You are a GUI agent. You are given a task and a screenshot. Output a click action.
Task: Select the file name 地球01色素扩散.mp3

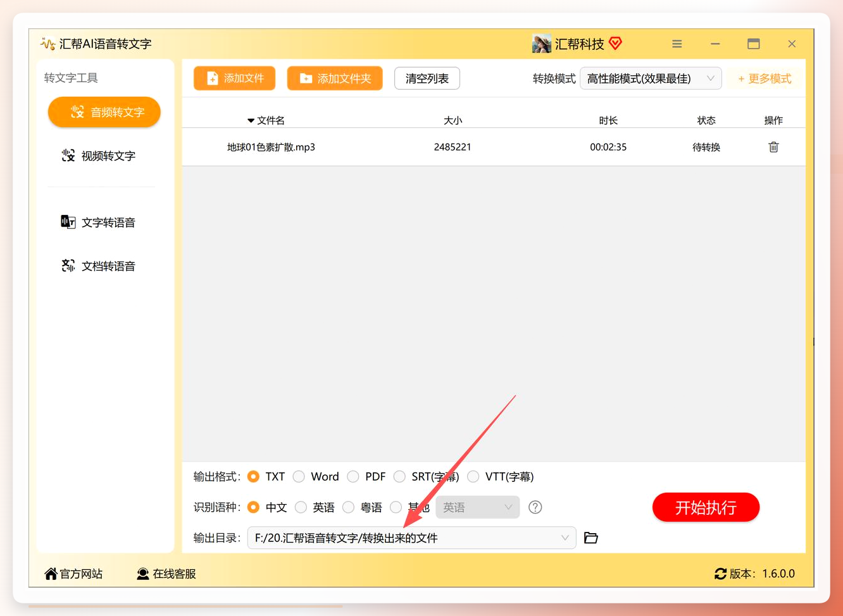271,147
